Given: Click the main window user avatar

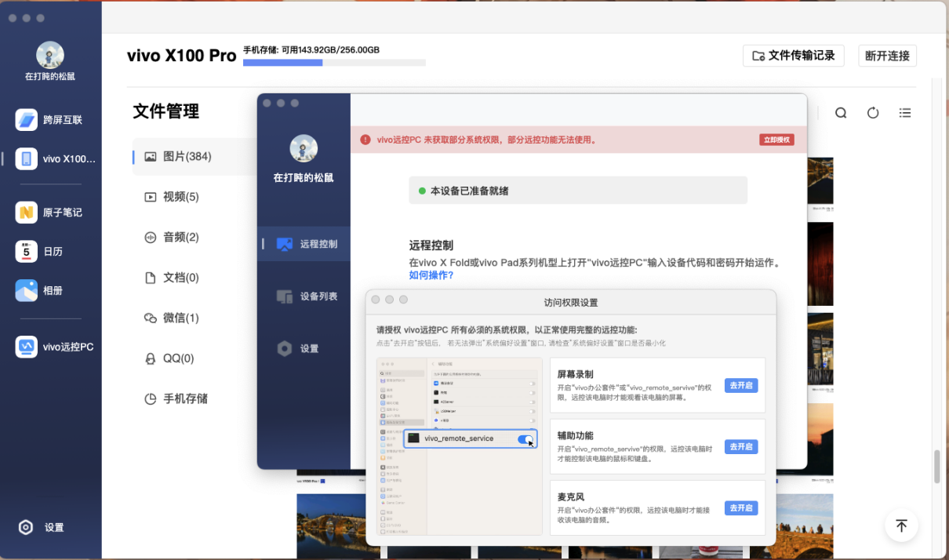Looking at the screenshot, I should coord(50,55).
